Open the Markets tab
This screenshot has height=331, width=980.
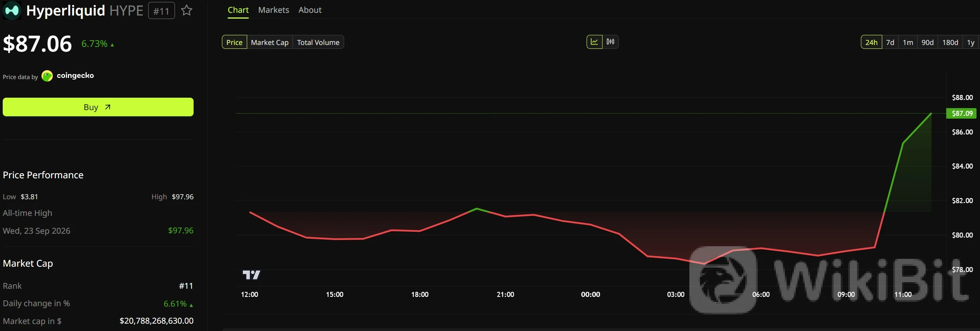(x=274, y=10)
